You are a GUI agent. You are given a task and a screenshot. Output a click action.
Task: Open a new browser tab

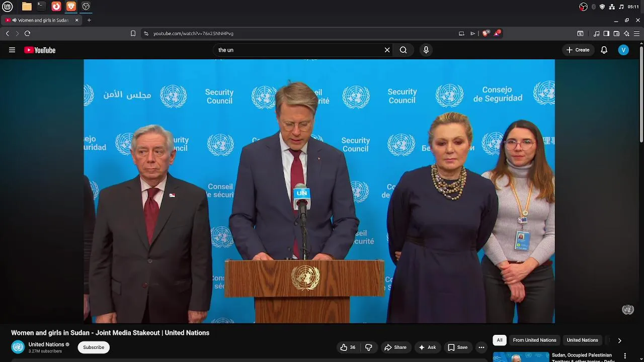pos(89,20)
